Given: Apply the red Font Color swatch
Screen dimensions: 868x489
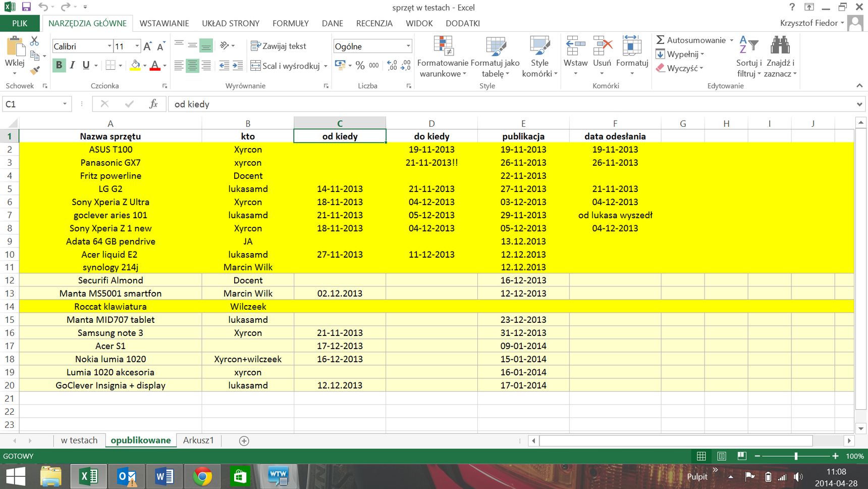Looking at the screenshot, I should click(155, 65).
